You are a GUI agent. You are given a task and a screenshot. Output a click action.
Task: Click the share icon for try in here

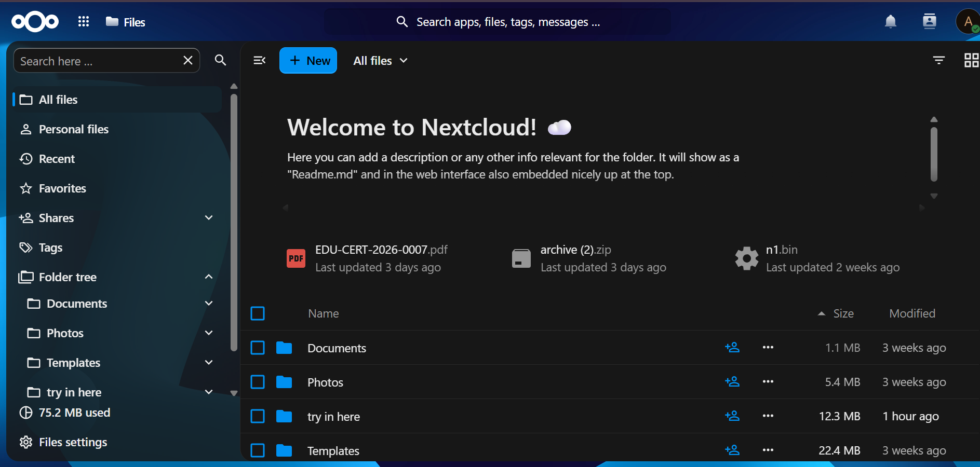coord(732,416)
